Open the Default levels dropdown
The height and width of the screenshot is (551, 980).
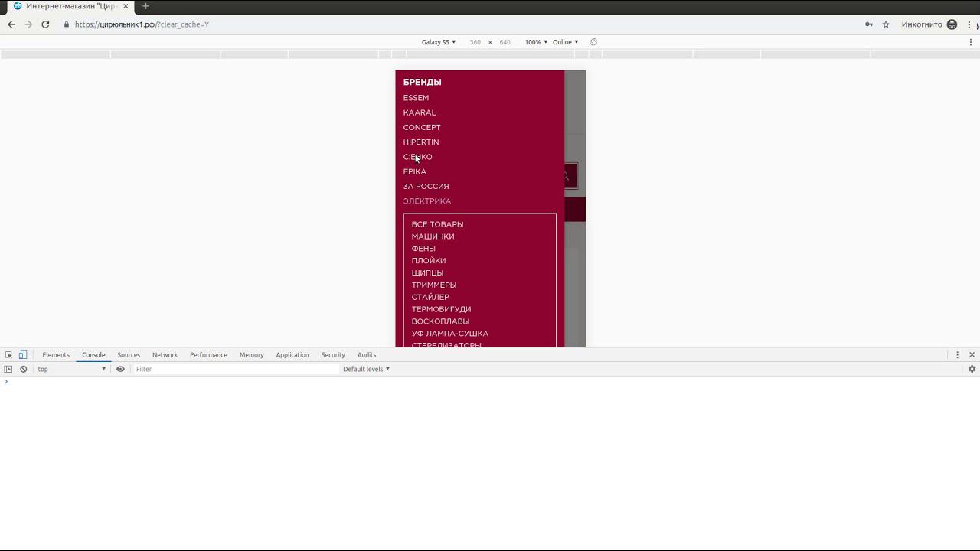[366, 369]
